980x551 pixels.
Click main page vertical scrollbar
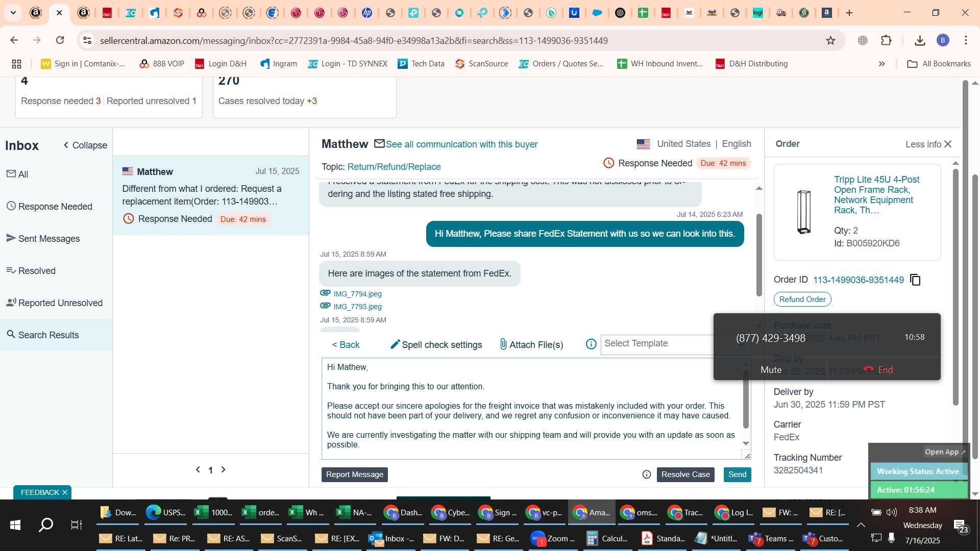(975, 316)
